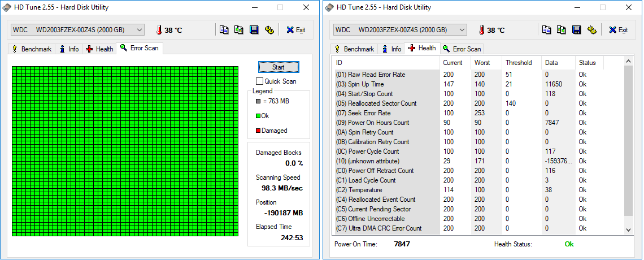Viewport: 644px width, 260px height.
Task: Click save floppy disk icon in Health window
Action: coord(577,30)
